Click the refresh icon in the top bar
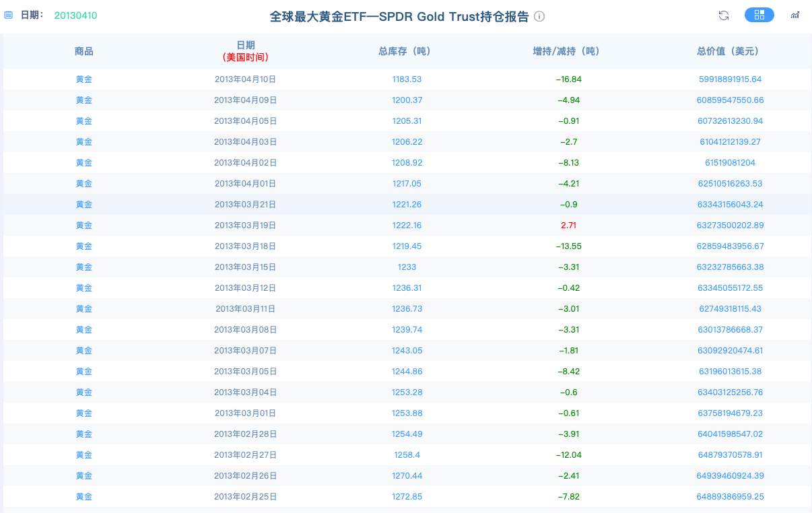The height and width of the screenshot is (513, 812). coord(724,15)
